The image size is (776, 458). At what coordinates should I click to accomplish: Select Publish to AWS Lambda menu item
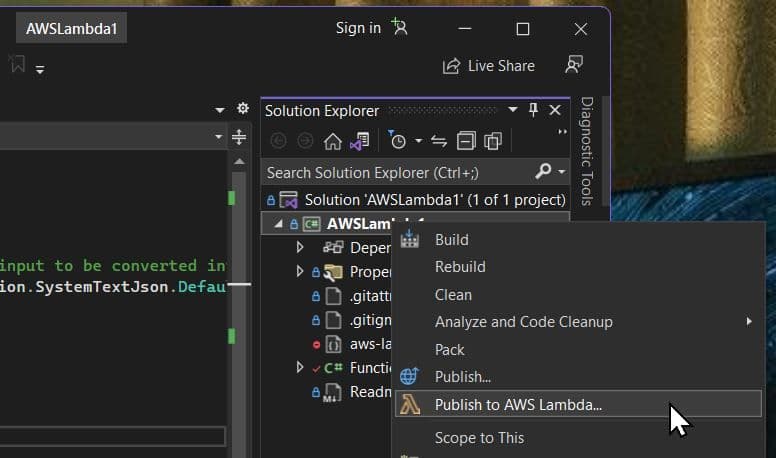pos(518,405)
